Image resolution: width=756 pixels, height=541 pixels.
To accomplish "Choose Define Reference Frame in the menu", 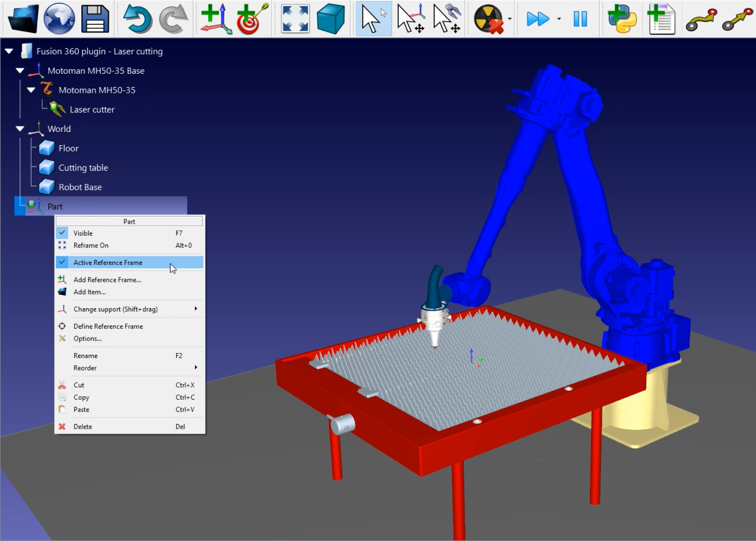I will (108, 326).
